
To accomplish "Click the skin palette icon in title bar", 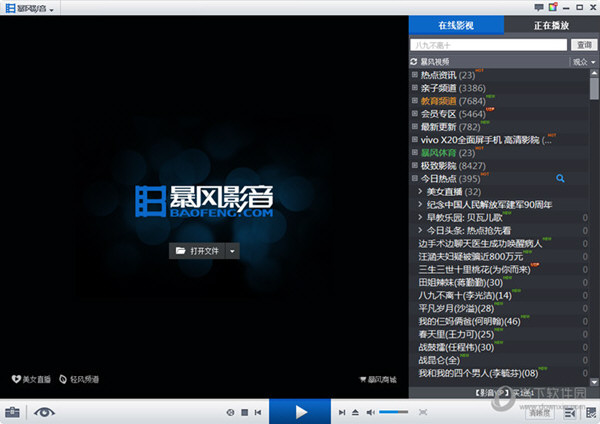I will (553, 8).
